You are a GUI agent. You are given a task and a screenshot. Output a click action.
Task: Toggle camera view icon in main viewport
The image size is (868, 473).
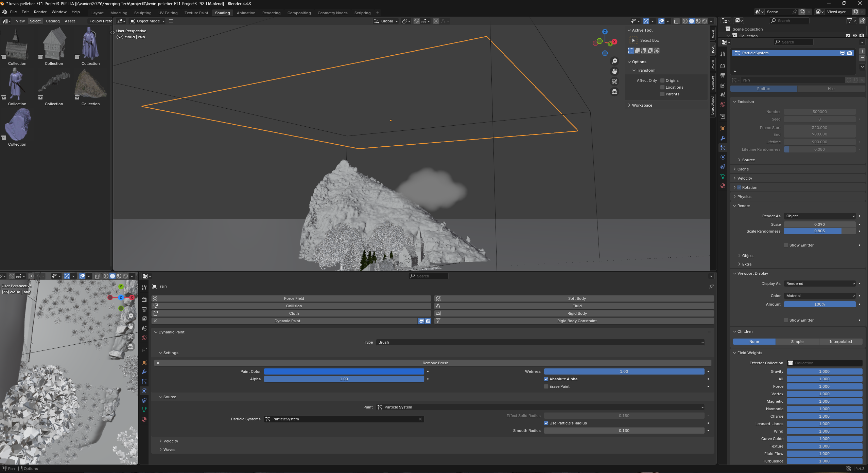click(614, 81)
